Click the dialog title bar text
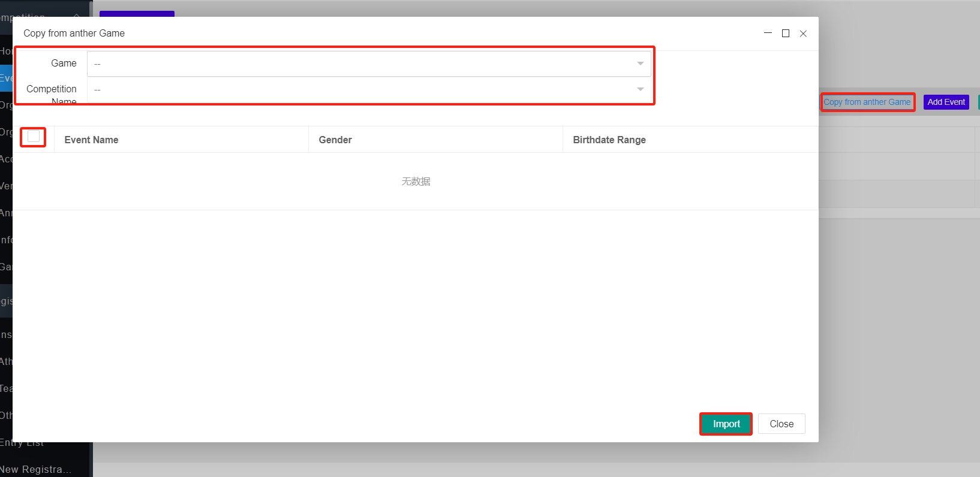Viewport: 980px width, 477px height. pyautogui.click(x=74, y=34)
